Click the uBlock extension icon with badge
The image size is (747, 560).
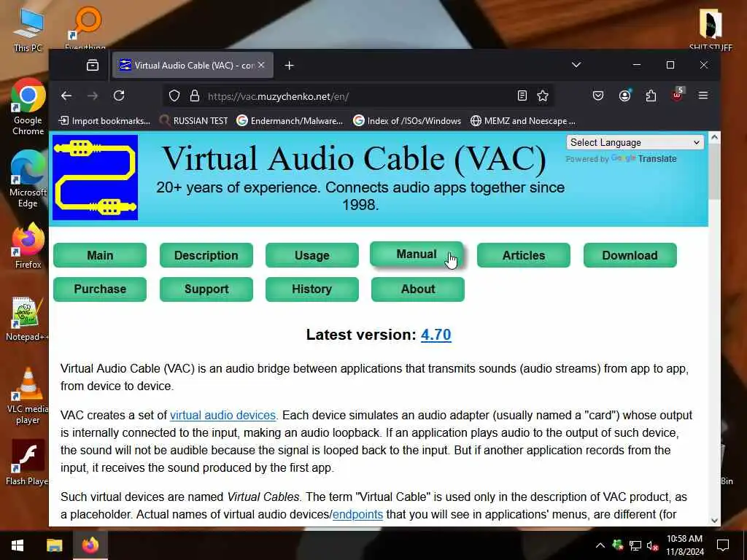coord(678,95)
